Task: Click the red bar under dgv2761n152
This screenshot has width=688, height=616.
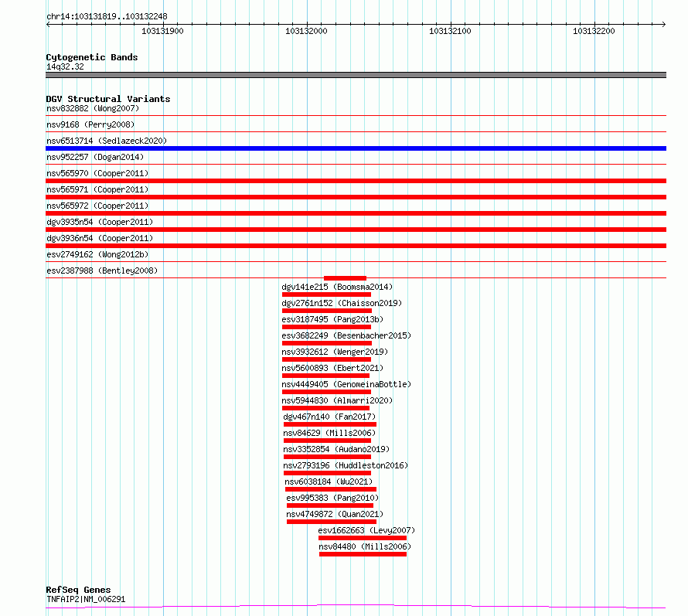Action: [x=327, y=311]
